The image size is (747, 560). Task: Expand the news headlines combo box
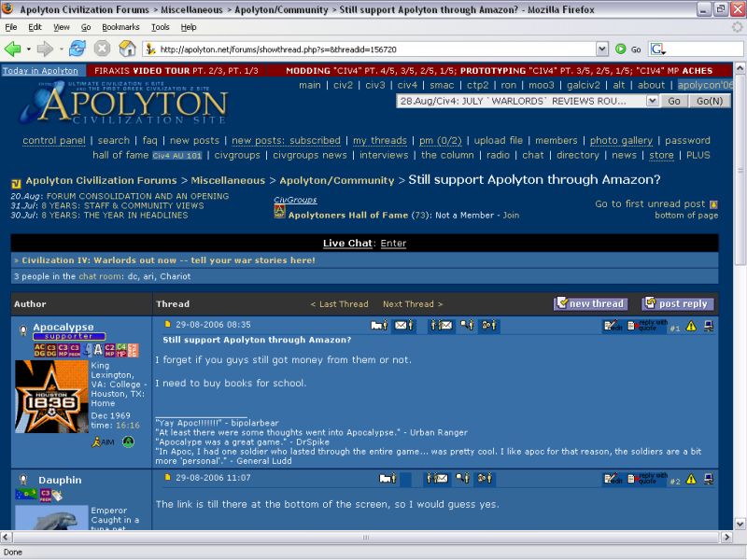pyautogui.click(x=653, y=101)
